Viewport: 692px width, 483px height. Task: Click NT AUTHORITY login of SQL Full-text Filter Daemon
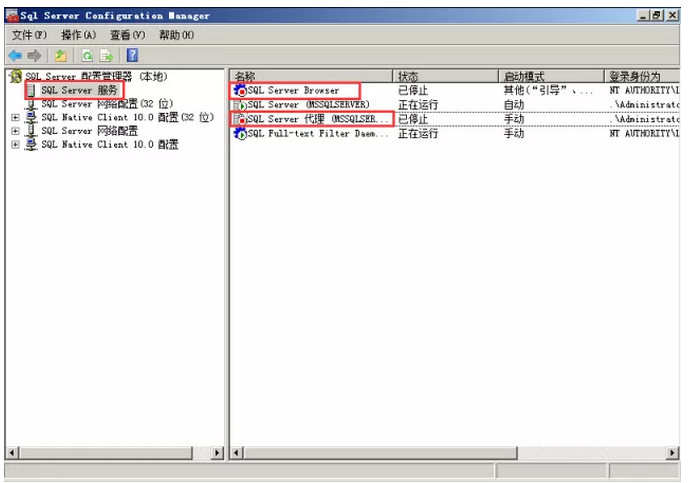click(644, 133)
